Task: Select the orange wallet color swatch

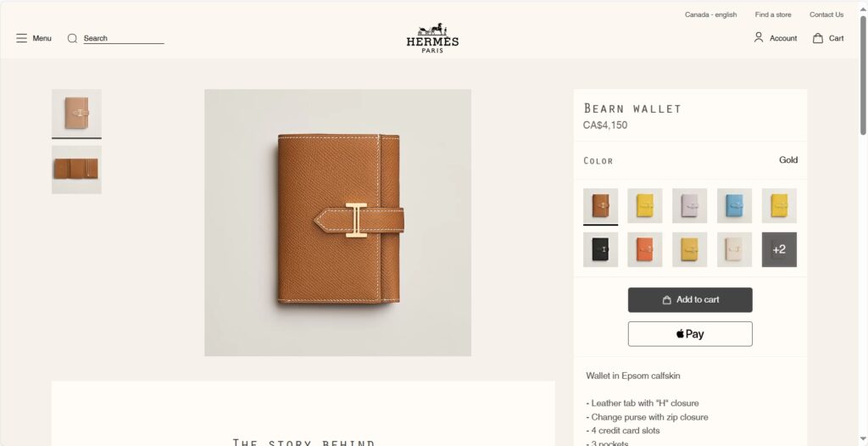Action: click(x=645, y=250)
